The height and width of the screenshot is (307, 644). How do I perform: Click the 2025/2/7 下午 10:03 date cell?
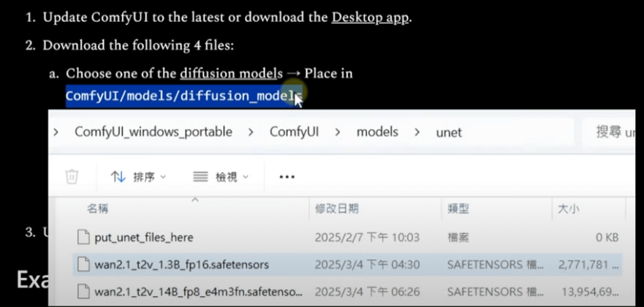[367, 238]
